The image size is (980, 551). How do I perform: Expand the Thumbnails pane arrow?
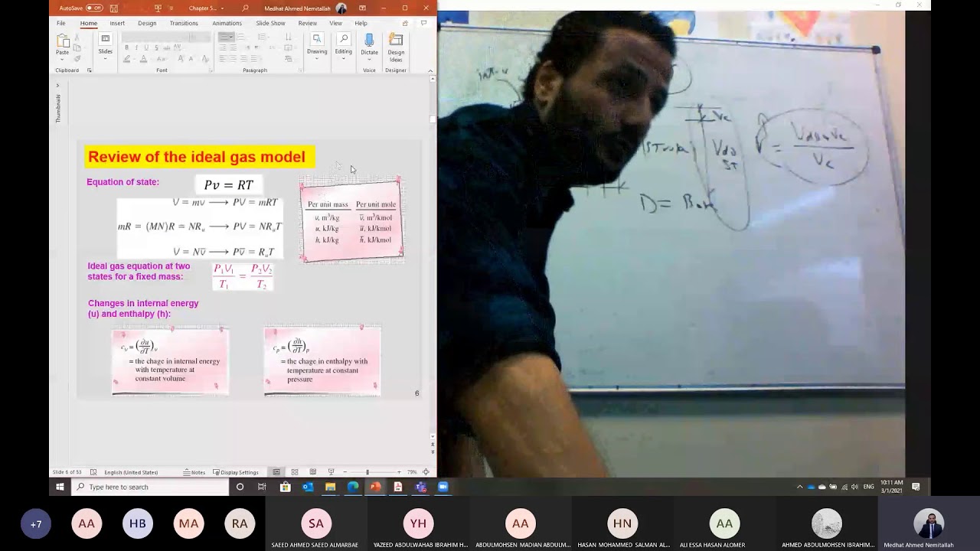[x=57, y=86]
